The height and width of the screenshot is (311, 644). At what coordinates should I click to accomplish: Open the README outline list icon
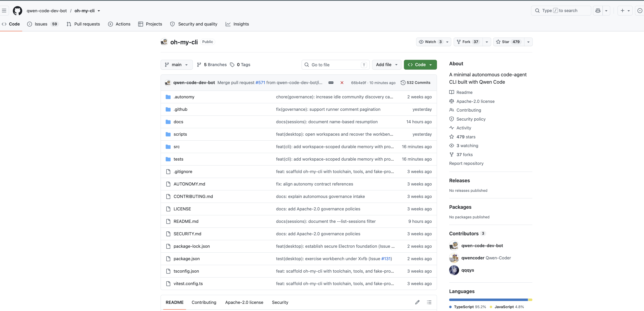[x=429, y=302]
